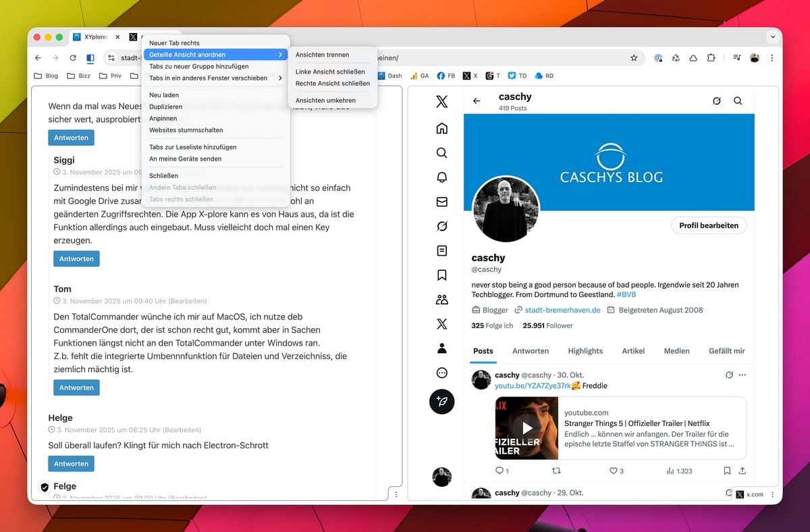Click the split view icon in toolbar
The height and width of the screenshot is (532, 810).
(x=90, y=58)
